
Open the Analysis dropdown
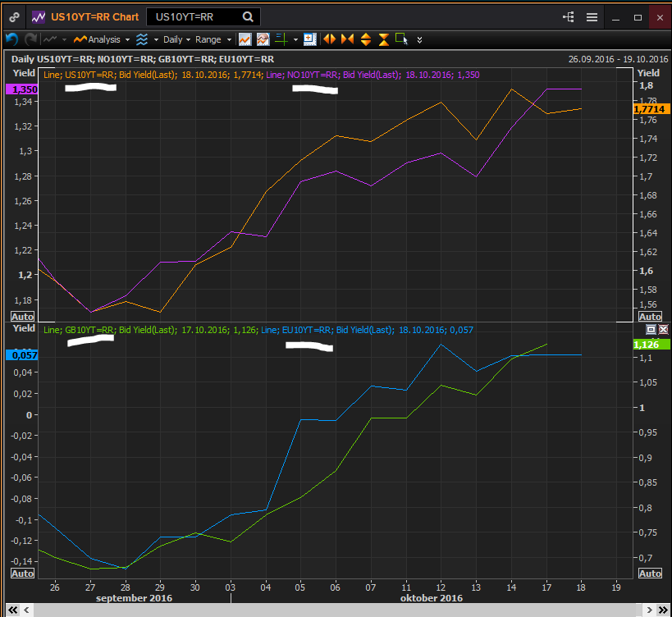point(102,39)
